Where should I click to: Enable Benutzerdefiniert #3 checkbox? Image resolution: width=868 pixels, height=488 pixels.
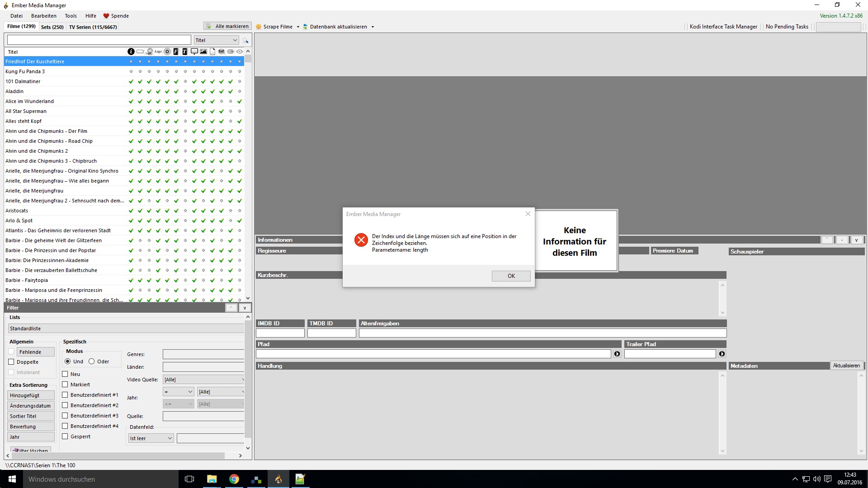click(65, 416)
